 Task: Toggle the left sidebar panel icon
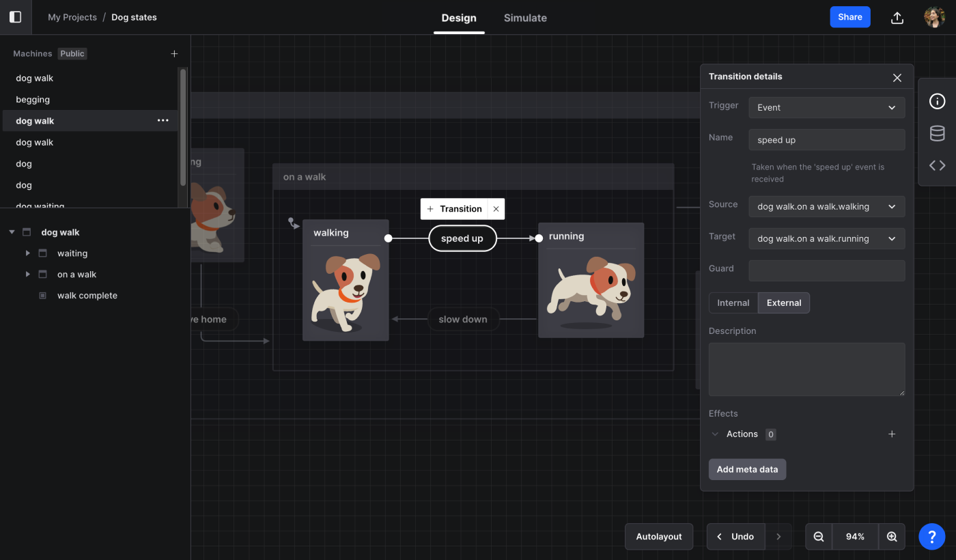(15, 17)
